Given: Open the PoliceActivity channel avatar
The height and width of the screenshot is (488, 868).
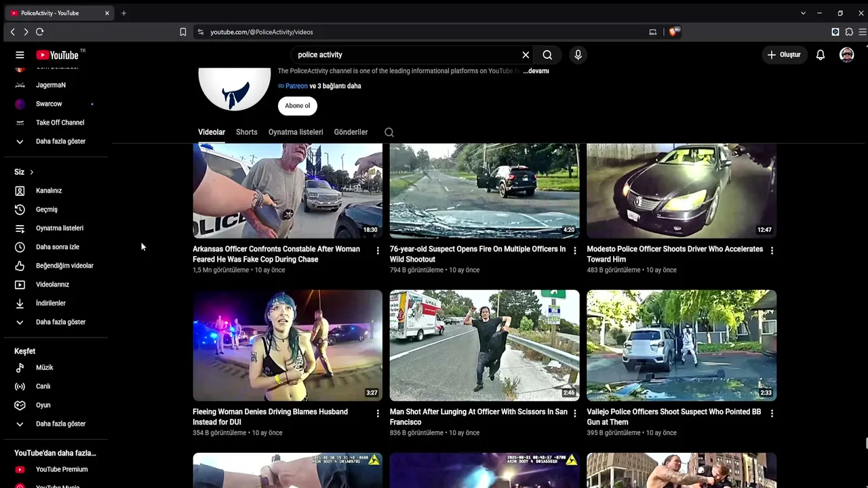Looking at the screenshot, I should (235, 89).
